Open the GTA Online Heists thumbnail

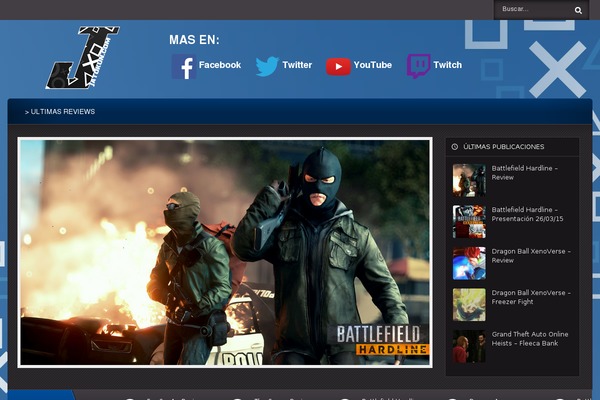pos(469,346)
